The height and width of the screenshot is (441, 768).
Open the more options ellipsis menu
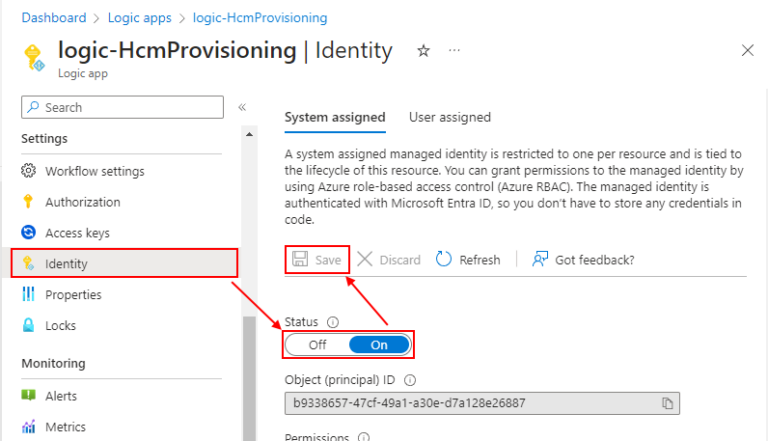[x=454, y=51]
